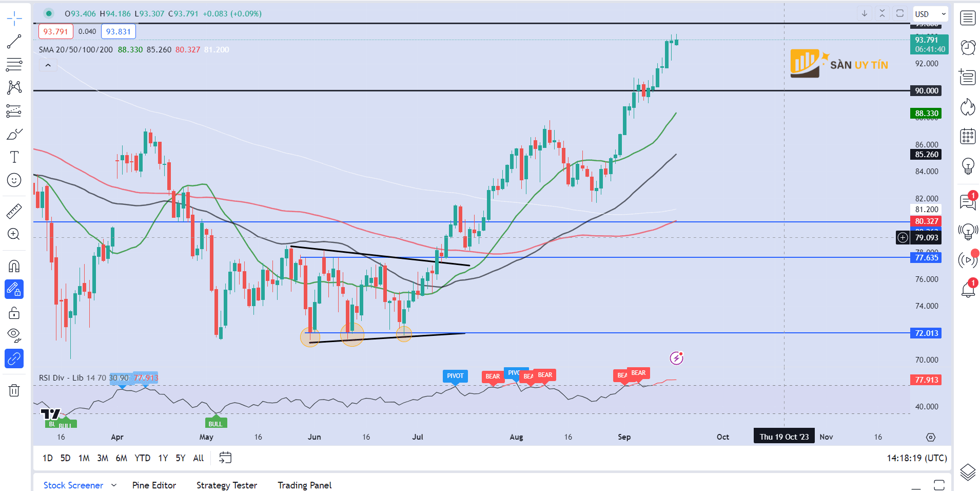
Task: Open the Strategy Tester tab
Action: 227,485
